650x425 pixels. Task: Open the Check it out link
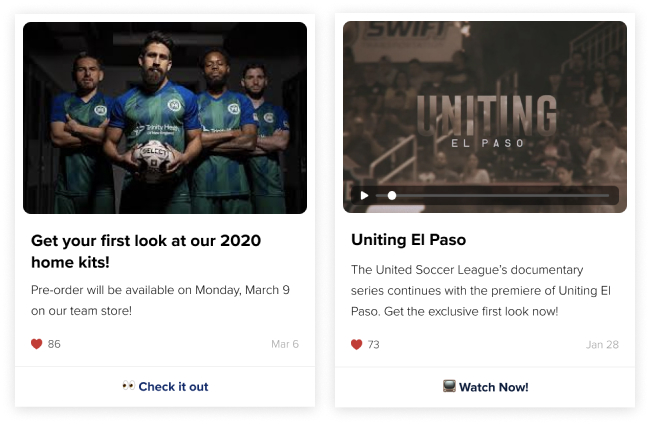pos(173,386)
